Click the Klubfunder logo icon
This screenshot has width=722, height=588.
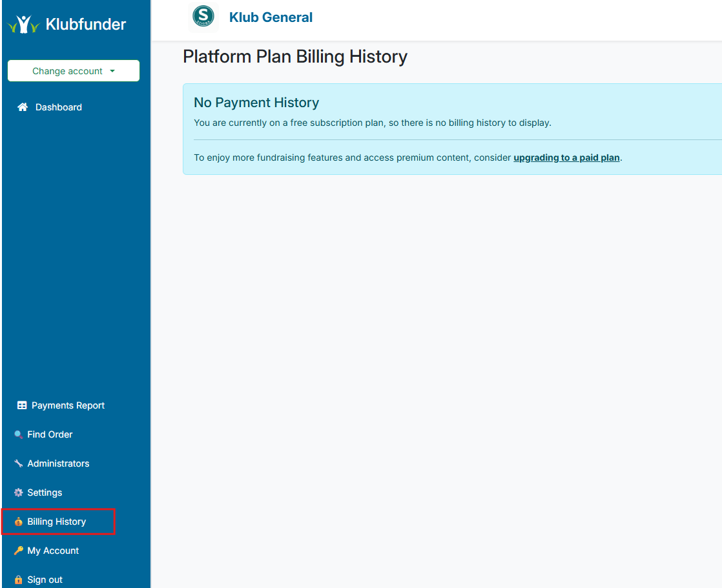click(x=23, y=24)
